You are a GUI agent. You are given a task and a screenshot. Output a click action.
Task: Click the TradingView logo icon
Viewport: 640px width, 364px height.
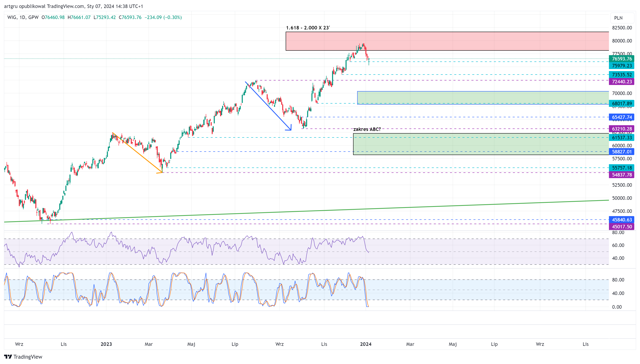coord(8,357)
